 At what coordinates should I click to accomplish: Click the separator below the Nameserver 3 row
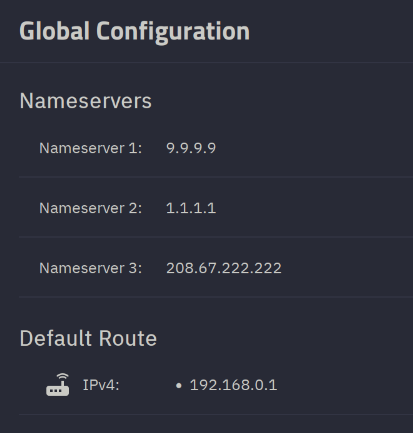[x=216, y=296]
